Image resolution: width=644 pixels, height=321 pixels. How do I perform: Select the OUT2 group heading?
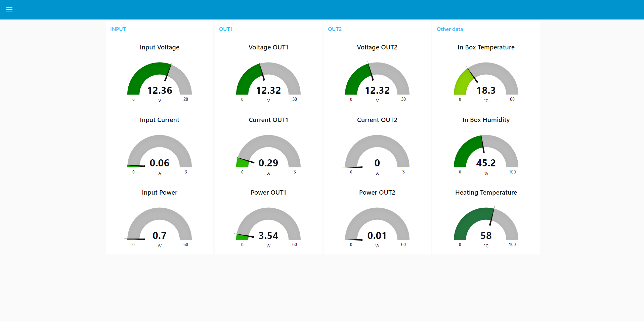click(335, 29)
